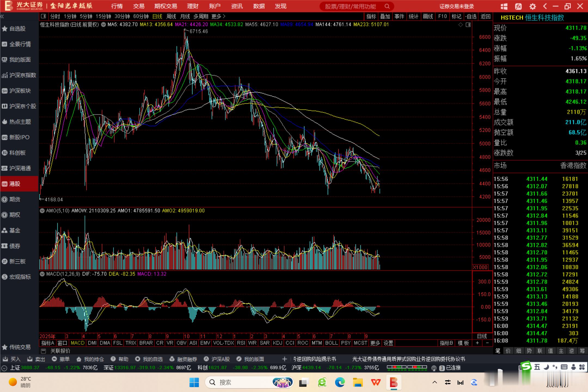
Task: Toggle the diamond marker icon above the chart
Action: (461, 25)
